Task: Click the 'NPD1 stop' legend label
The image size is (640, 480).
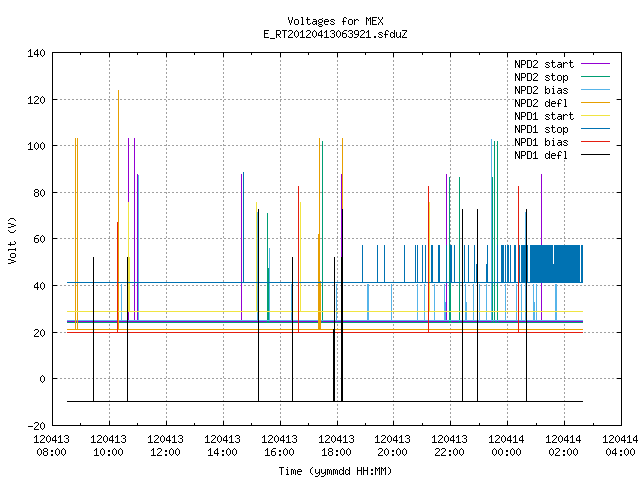Action: (541, 129)
